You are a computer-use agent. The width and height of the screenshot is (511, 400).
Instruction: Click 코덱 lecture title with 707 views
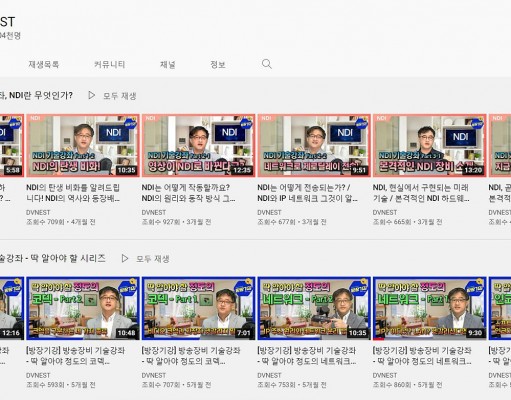click(191, 356)
